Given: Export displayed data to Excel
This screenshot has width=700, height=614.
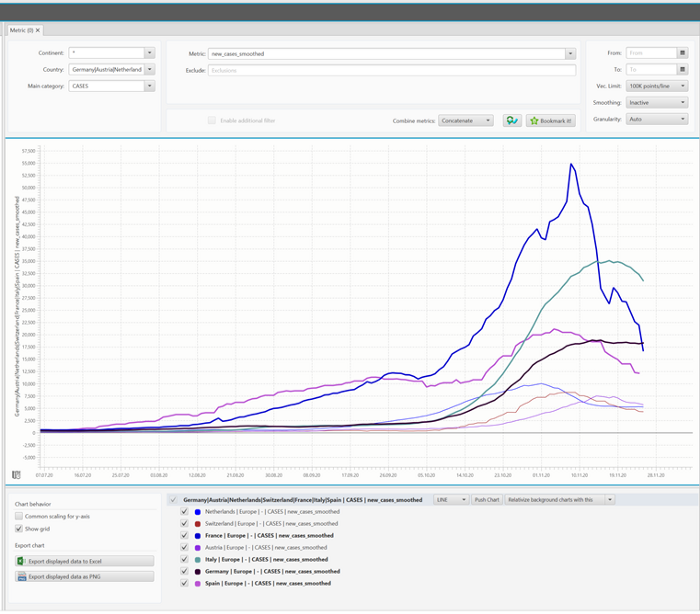Looking at the screenshot, I should click(x=84, y=562).
